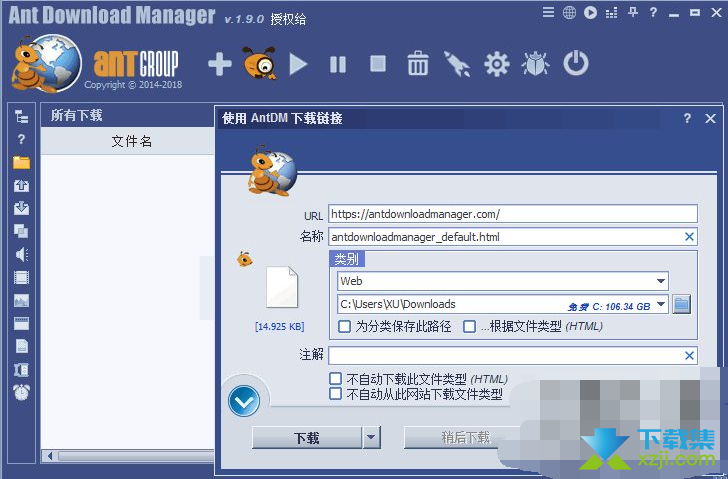Click the URL input field

click(x=513, y=214)
